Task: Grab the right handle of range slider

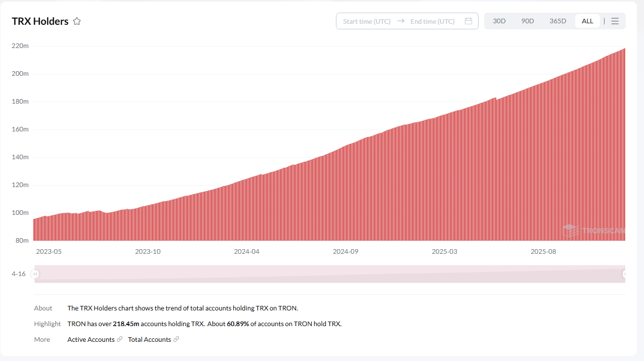Action: [x=625, y=274]
